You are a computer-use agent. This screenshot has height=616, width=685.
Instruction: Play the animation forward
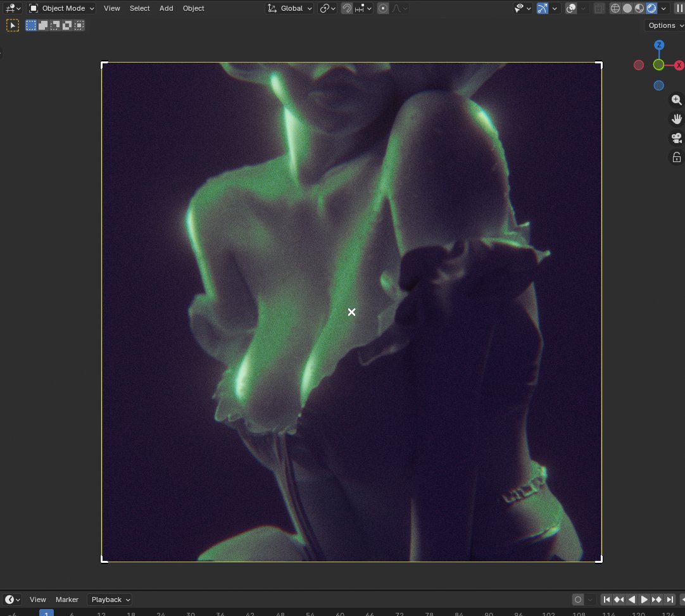pos(644,600)
